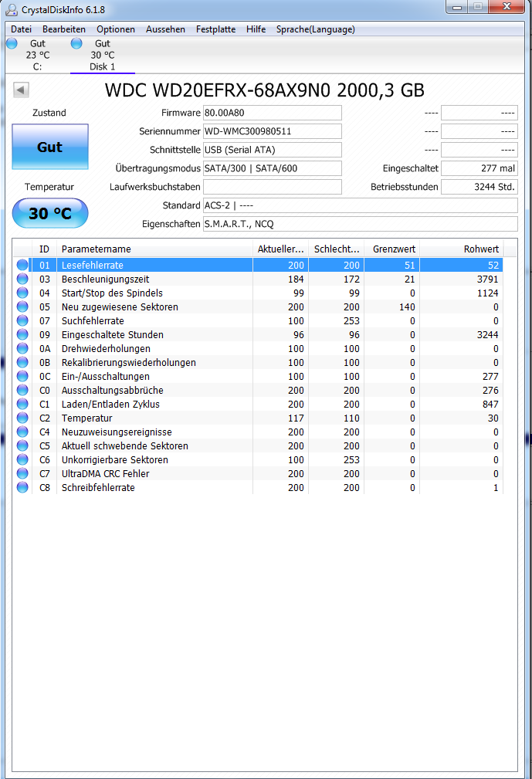Click status orb of Rekalibrierungswiederholungen row
This screenshot has height=779, width=532.
[22, 362]
